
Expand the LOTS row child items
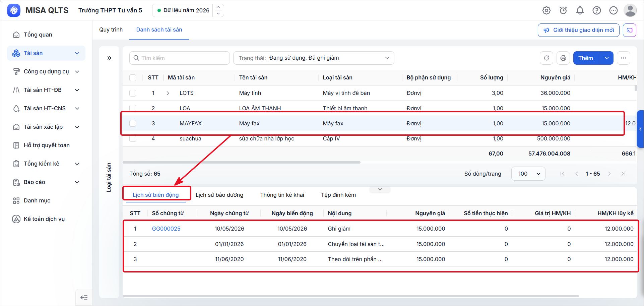(x=168, y=93)
